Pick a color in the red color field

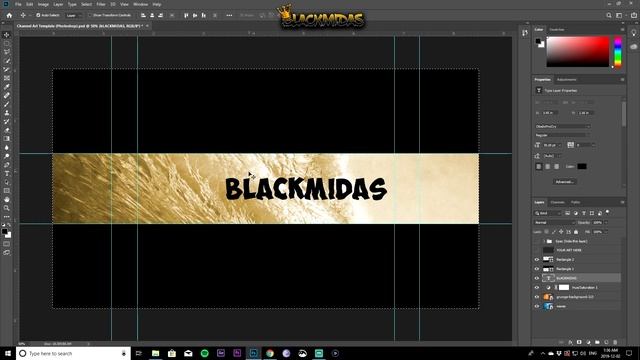click(x=578, y=52)
